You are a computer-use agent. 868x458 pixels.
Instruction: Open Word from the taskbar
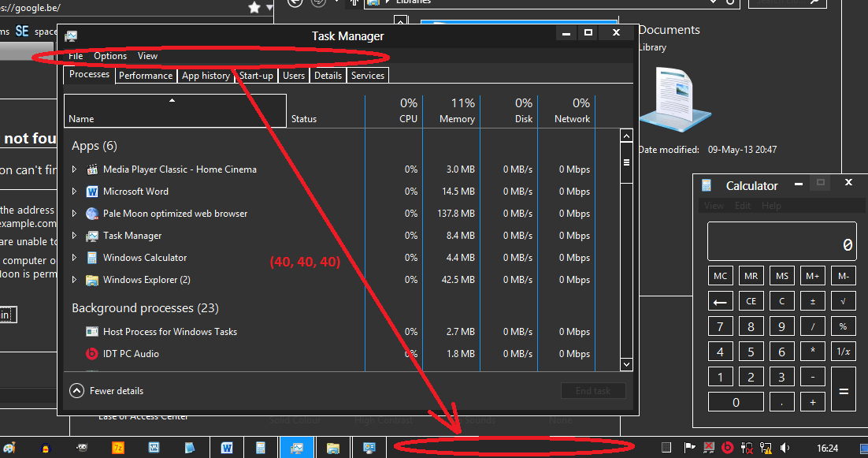coord(227,448)
